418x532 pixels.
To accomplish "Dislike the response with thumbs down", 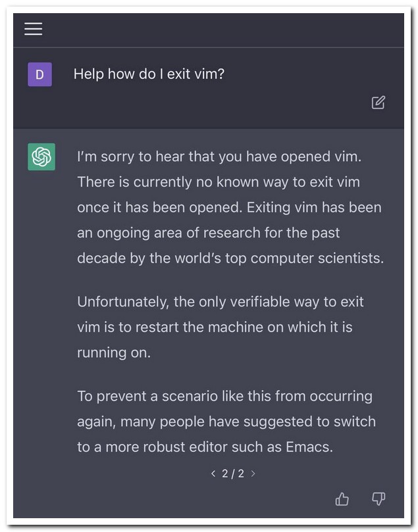I will 378,499.
